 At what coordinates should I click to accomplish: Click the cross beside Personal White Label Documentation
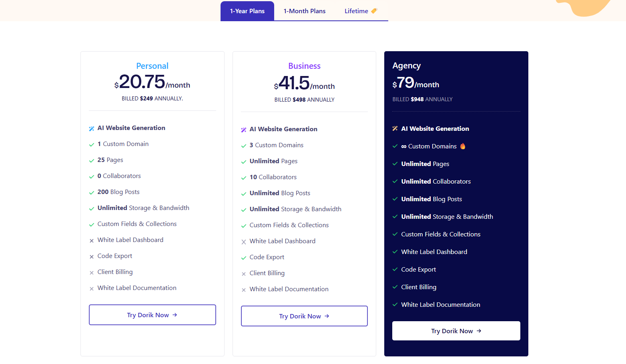click(x=92, y=288)
